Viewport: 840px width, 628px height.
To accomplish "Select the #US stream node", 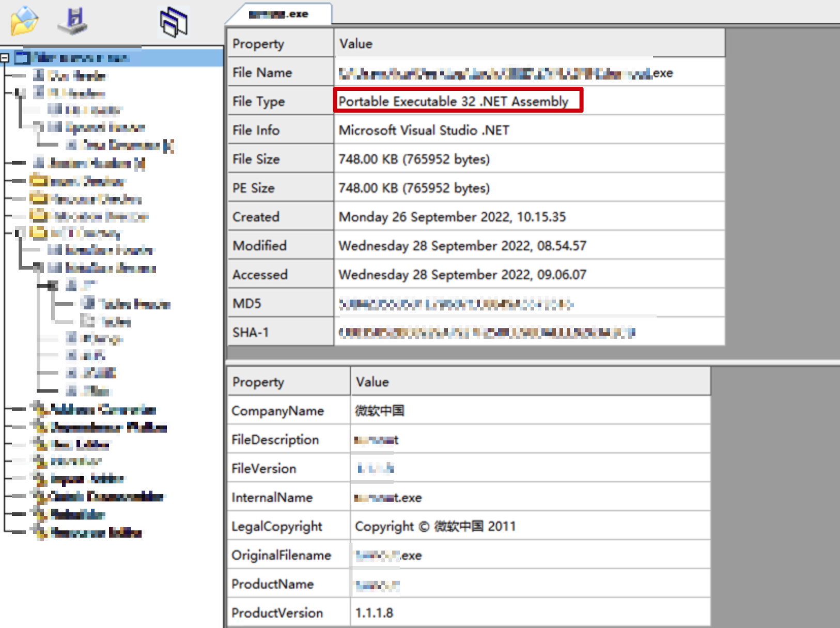I will click(x=93, y=355).
